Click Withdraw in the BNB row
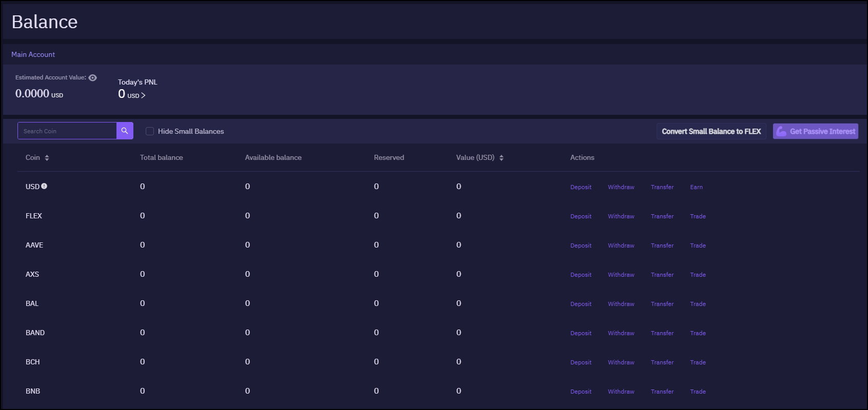The width and height of the screenshot is (868, 410). (x=621, y=392)
